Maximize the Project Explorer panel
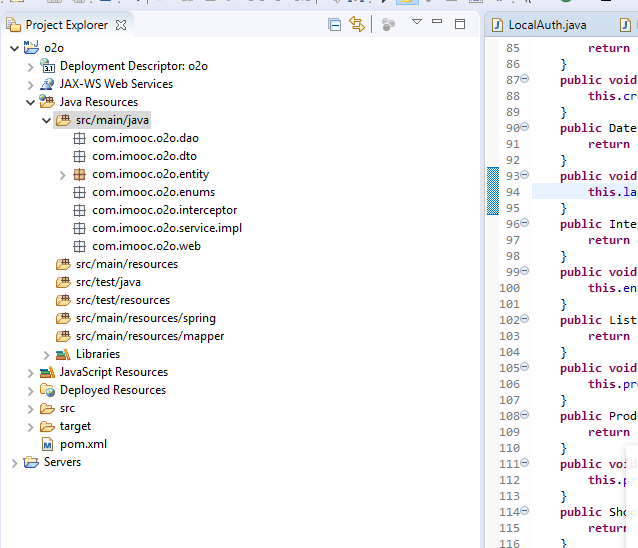This screenshot has width=638, height=548. click(x=460, y=24)
